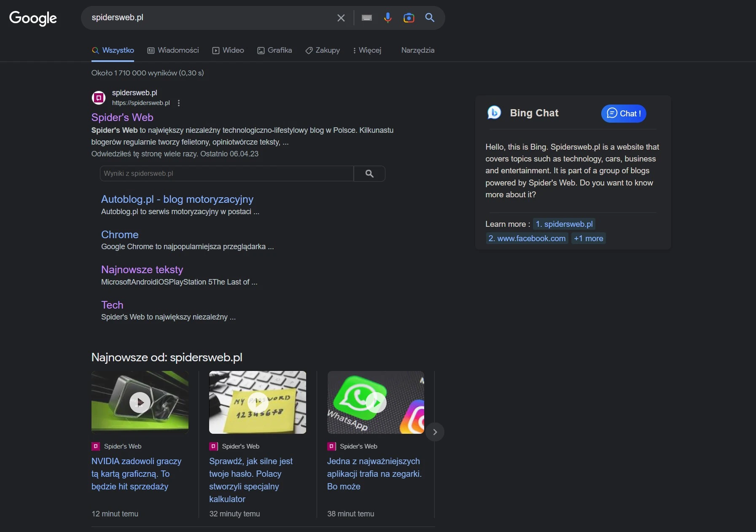Open the Zakupy tab
The height and width of the screenshot is (532, 756).
(323, 50)
